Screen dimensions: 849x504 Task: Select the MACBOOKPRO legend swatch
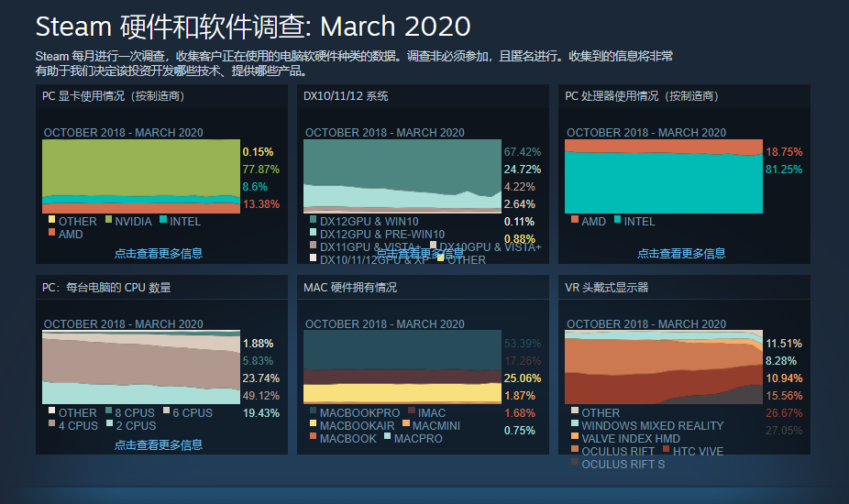pos(313,412)
